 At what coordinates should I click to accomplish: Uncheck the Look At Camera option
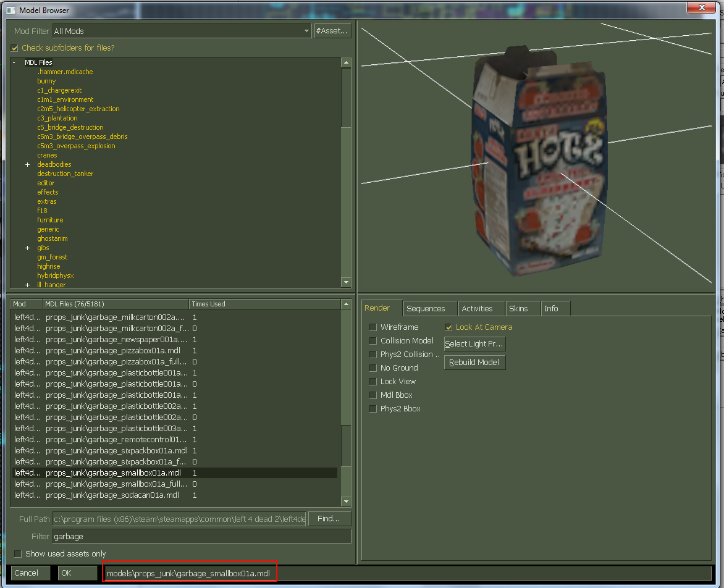[x=448, y=327]
